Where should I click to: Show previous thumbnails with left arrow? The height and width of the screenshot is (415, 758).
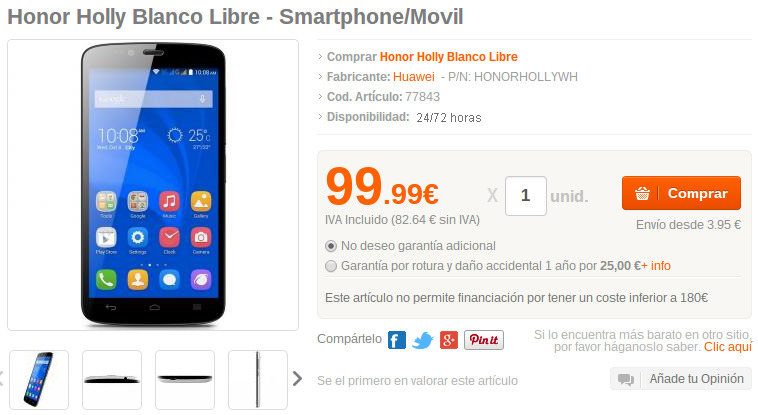click(1, 379)
